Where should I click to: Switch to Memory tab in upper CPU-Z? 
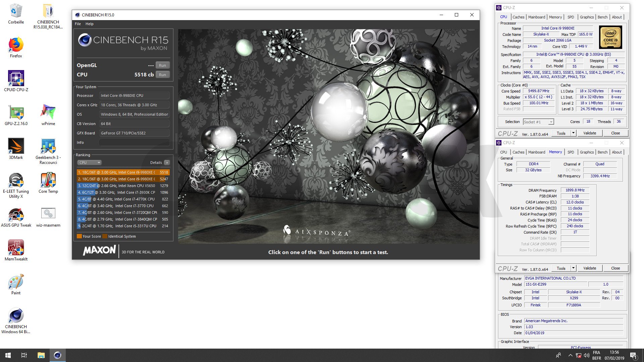click(555, 17)
